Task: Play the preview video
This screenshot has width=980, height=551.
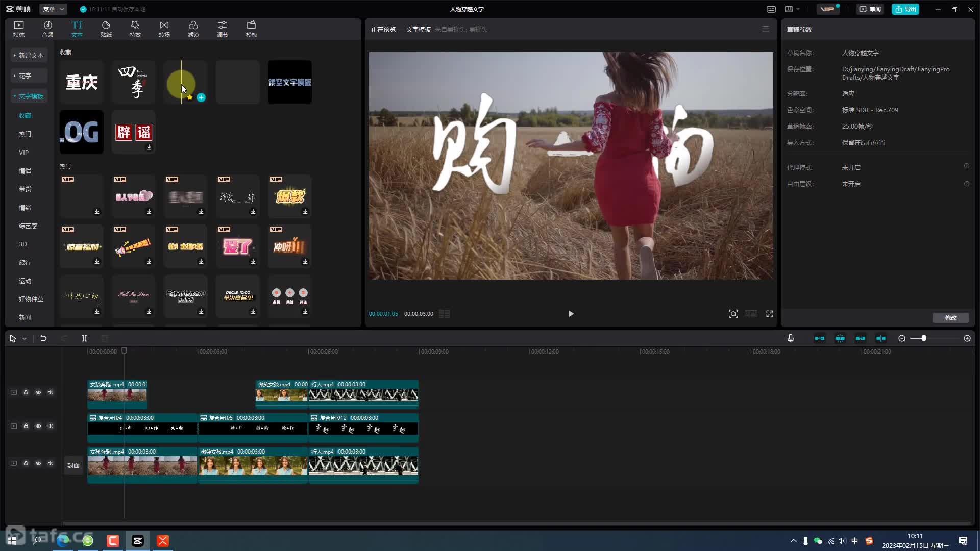Action: pyautogui.click(x=571, y=314)
